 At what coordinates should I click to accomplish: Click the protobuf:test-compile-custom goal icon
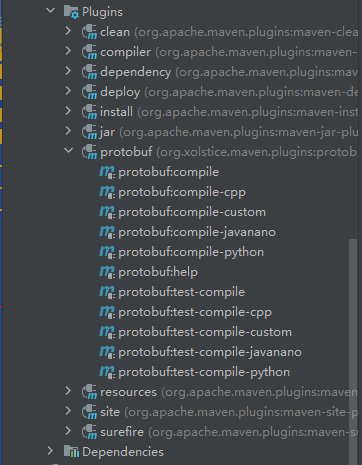coord(107,332)
